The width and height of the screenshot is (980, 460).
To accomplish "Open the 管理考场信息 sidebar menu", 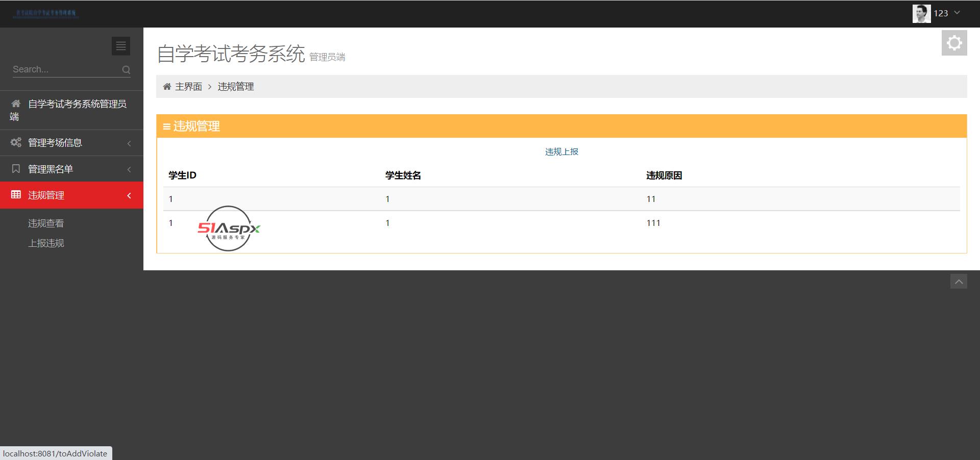I will tap(71, 143).
